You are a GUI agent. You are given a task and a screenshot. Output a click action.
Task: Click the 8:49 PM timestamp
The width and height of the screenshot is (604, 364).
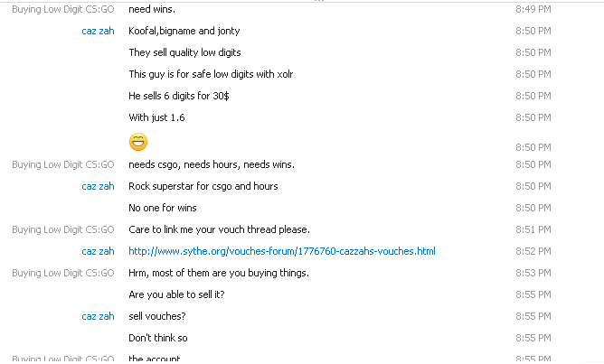533,9
